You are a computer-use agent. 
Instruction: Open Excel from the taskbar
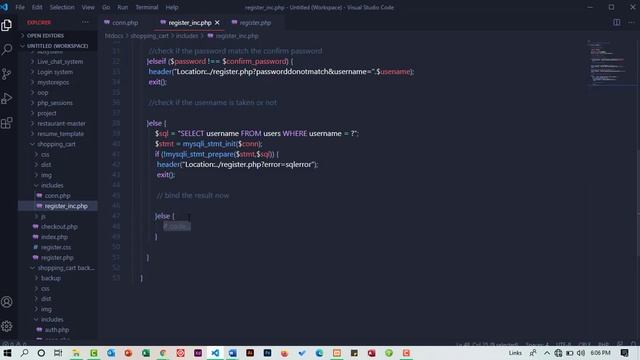146,353
